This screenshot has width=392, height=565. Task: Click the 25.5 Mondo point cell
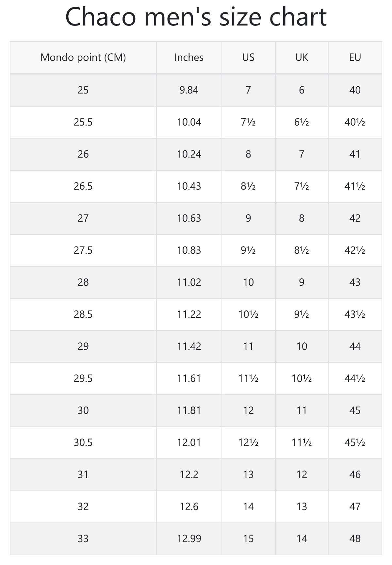click(83, 122)
